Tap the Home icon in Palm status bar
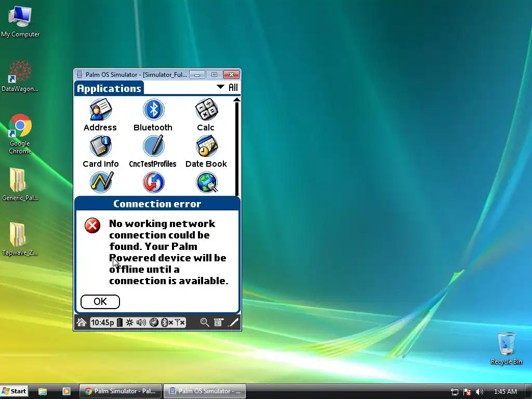532x399 pixels. click(x=82, y=322)
